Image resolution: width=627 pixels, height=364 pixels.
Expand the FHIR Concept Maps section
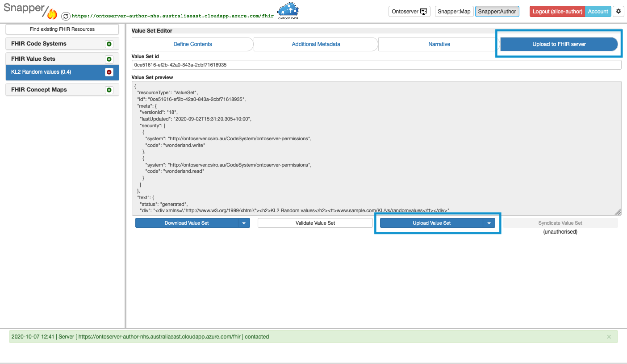[x=39, y=90]
